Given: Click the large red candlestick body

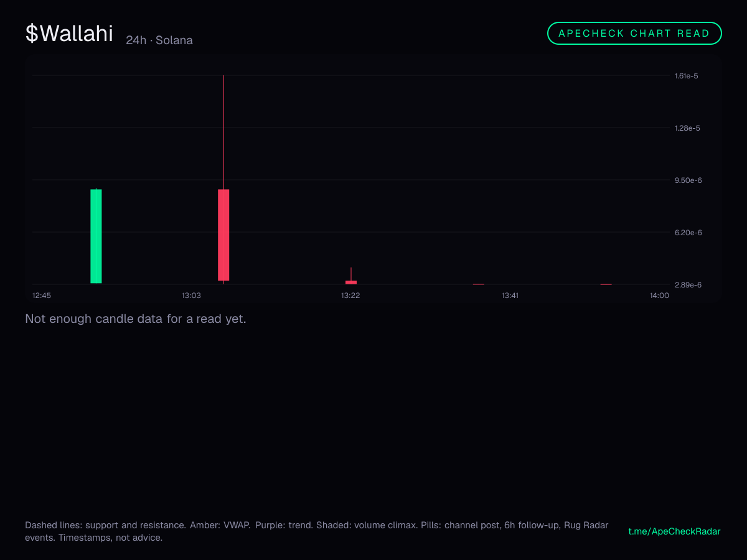Looking at the screenshot, I should click(223, 235).
